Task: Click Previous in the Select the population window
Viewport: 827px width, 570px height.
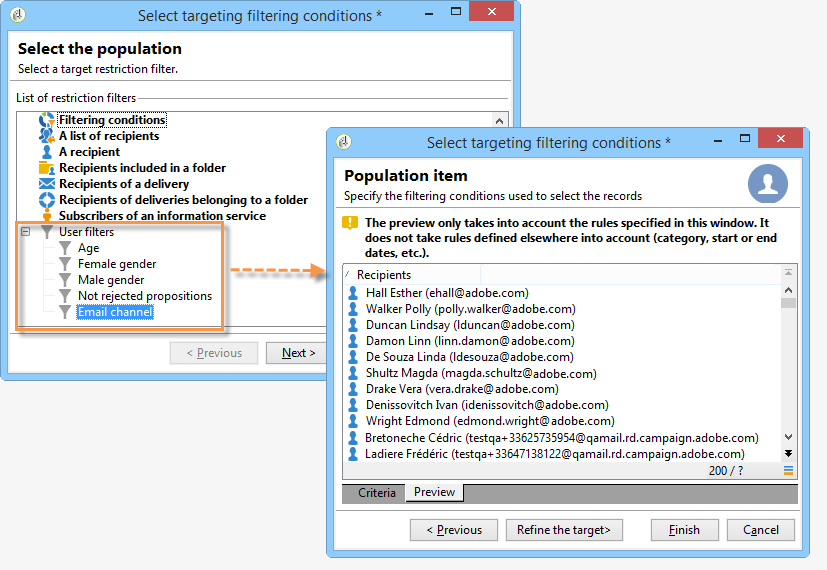Action: click(214, 353)
